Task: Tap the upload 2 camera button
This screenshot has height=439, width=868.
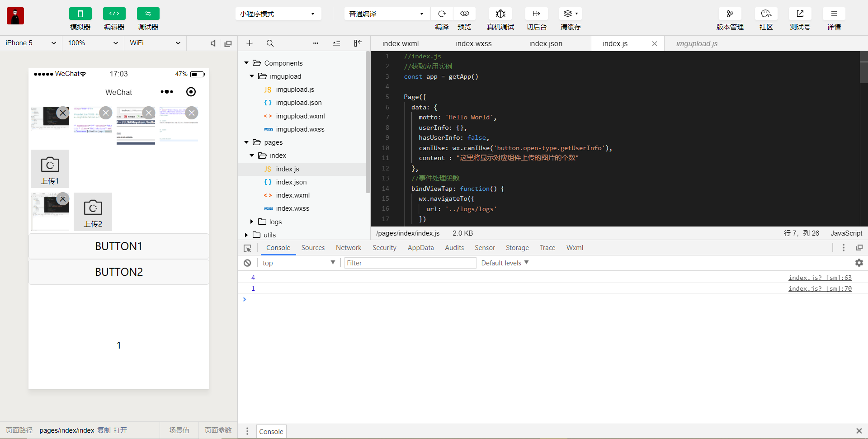Action: 93,212
